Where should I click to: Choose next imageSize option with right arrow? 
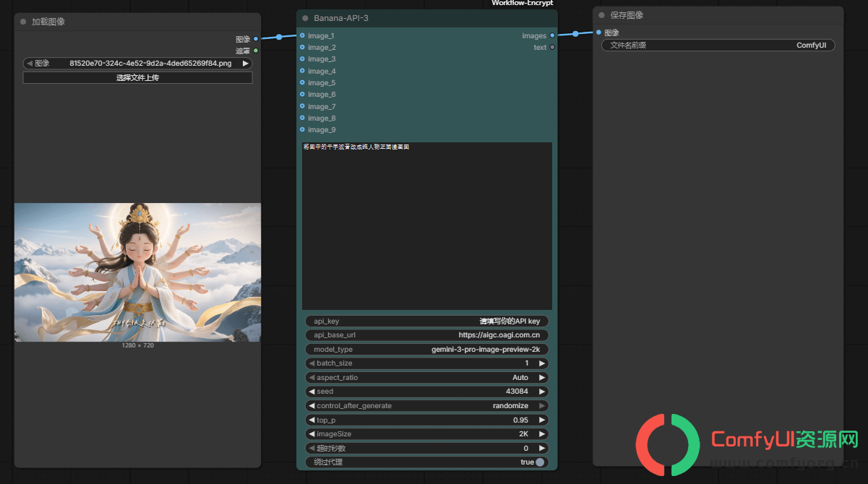(x=542, y=434)
